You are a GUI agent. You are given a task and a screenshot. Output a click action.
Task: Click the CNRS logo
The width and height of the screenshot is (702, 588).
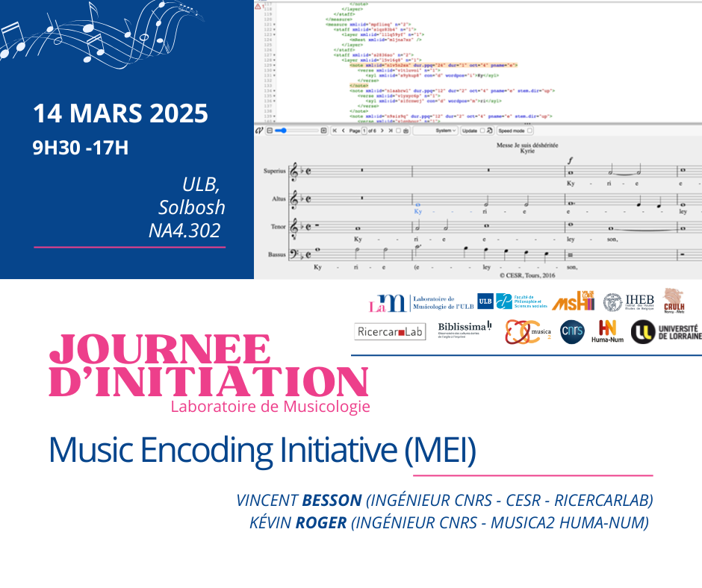[572, 331]
